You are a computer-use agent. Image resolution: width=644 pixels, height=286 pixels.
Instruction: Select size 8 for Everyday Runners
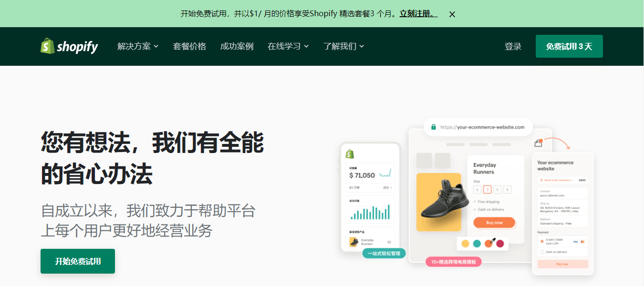[x=498, y=190]
